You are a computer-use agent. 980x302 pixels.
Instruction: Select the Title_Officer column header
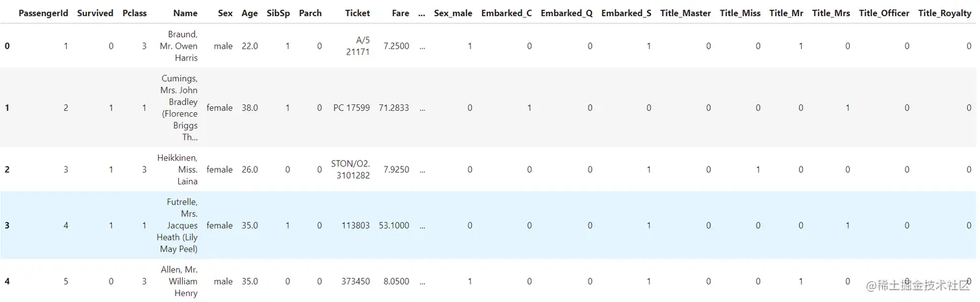[x=883, y=13]
